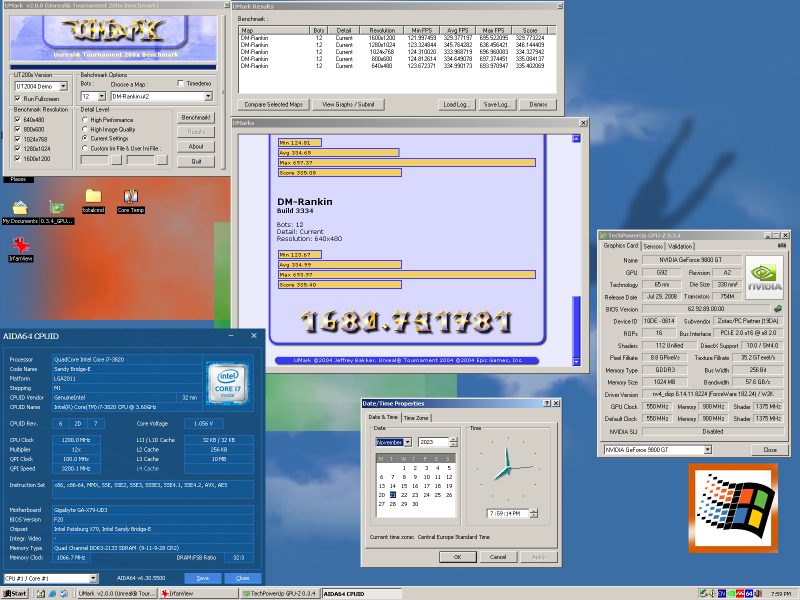Viewport: 800px width, 600px height.
Task: Click OK in Date/Time Properties
Action: pyautogui.click(x=458, y=557)
